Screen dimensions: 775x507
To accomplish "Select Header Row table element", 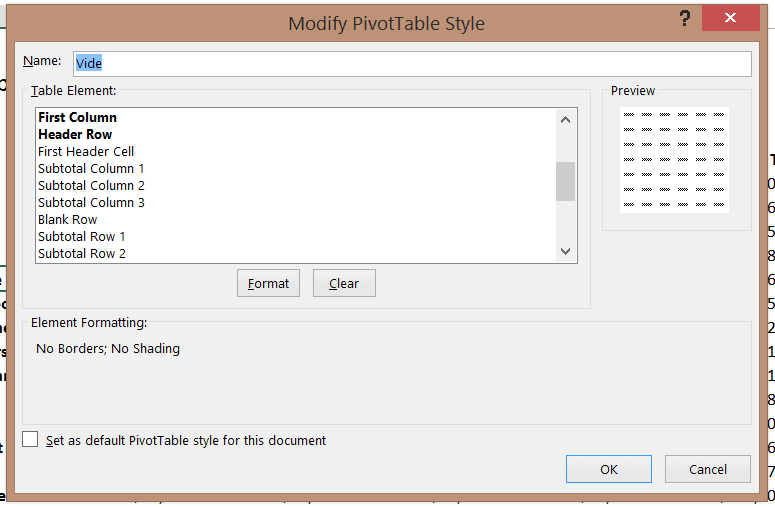I will (75, 135).
